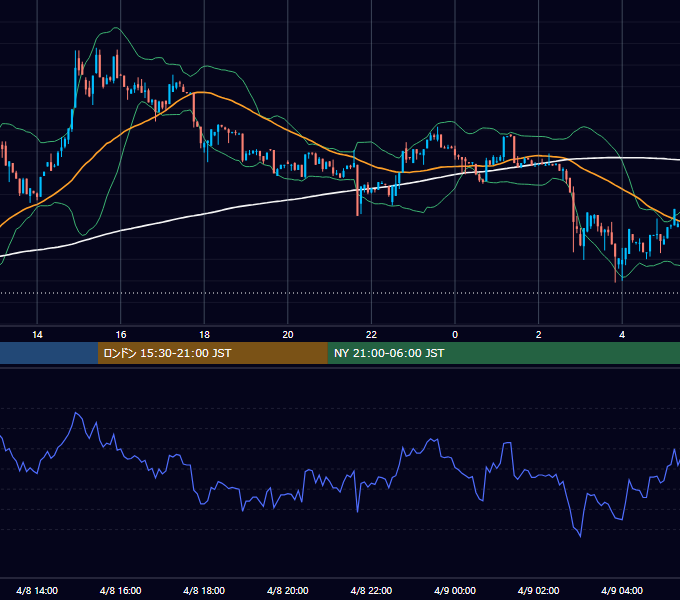Viewport: 680px width, 600px height.
Task: Click the '4/8 22:00' indicator axis label
Action: pyautogui.click(x=371, y=590)
